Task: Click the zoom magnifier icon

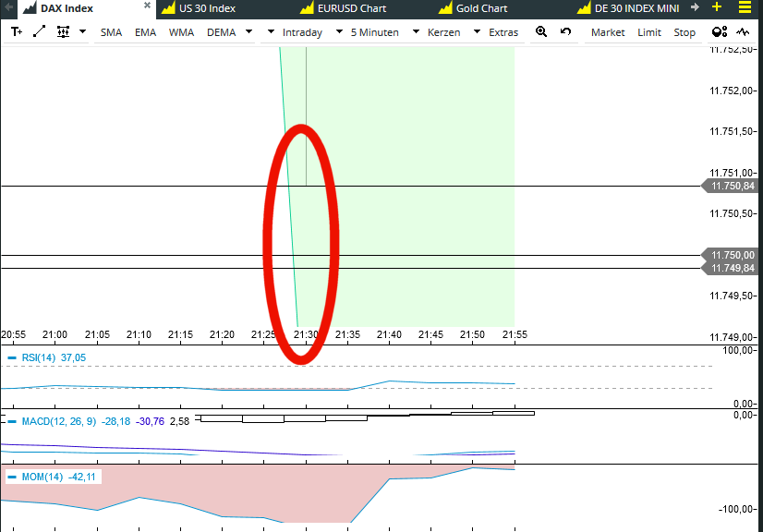Action: click(541, 32)
